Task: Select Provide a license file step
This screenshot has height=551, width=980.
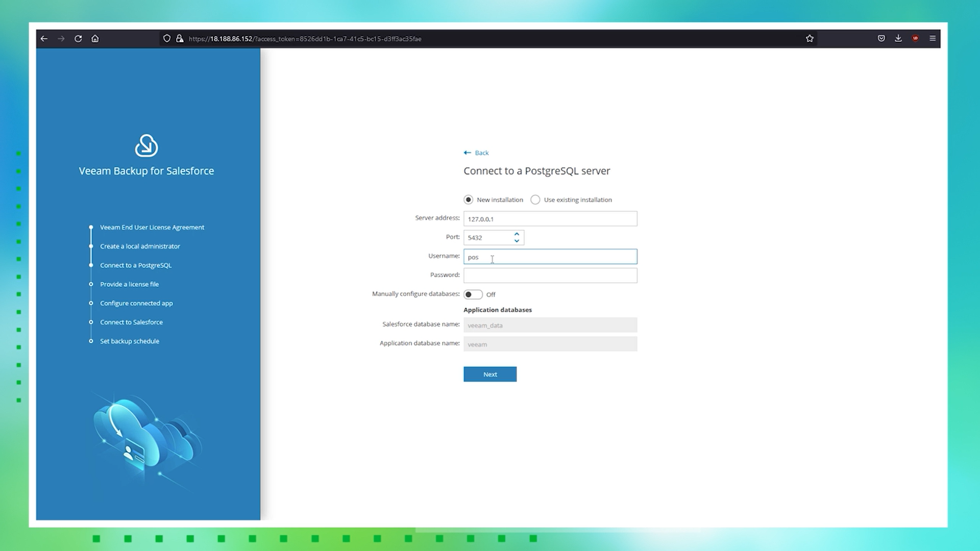Action: click(x=129, y=284)
